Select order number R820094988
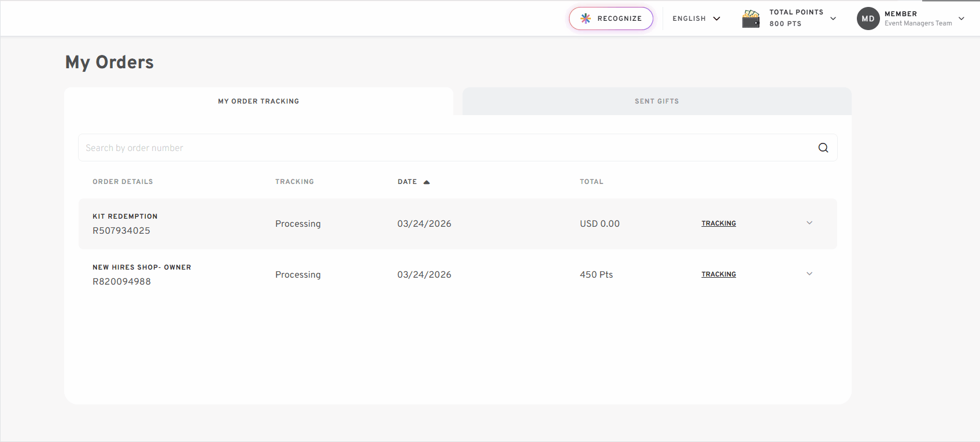 pyautogui.click(x=121, y=281)
